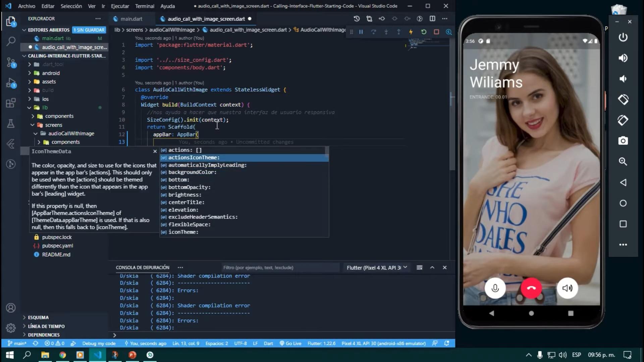Viewport: 644px width, 362px height.
Task: Split the editor to the right
Action: pyautogui.click(x=432, y=19)
